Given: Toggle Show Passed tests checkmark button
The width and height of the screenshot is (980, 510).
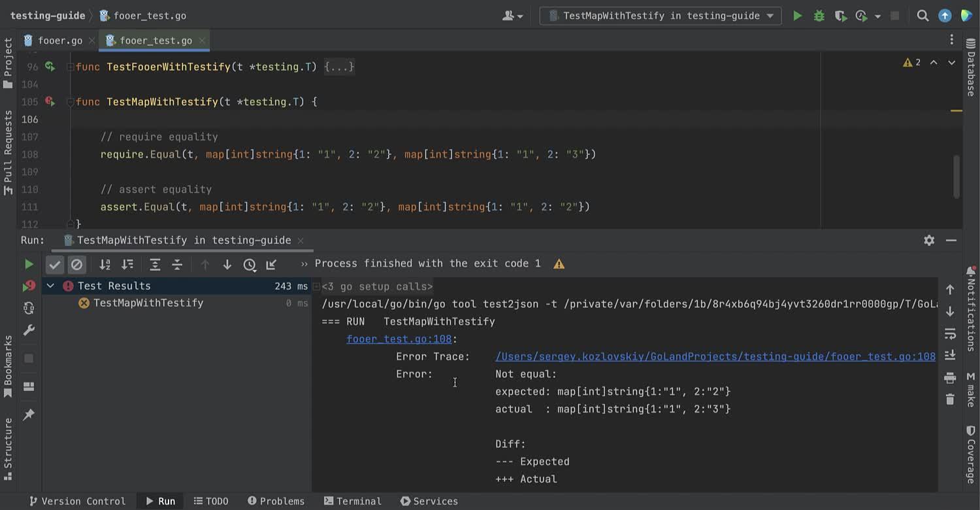Looking at the screenshot, I should [55, 264].
